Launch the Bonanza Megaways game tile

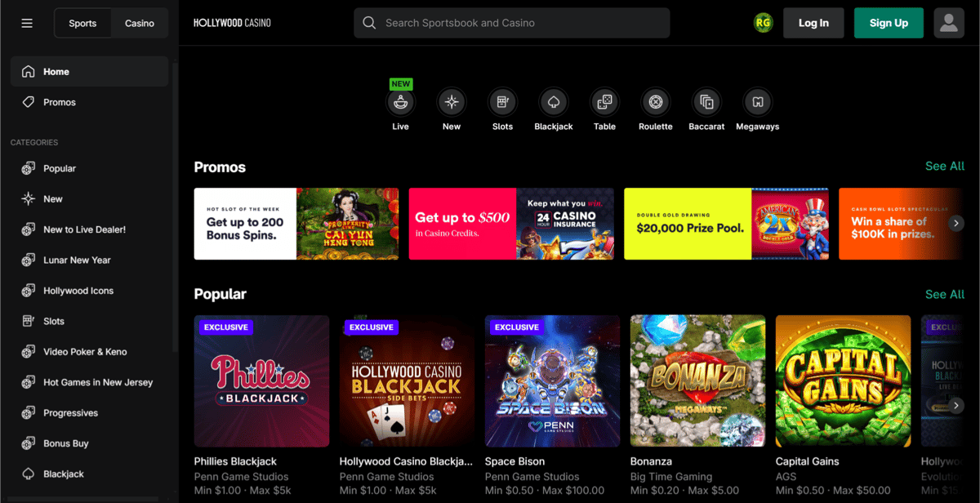pyautogui.click(x=698, y=381)
